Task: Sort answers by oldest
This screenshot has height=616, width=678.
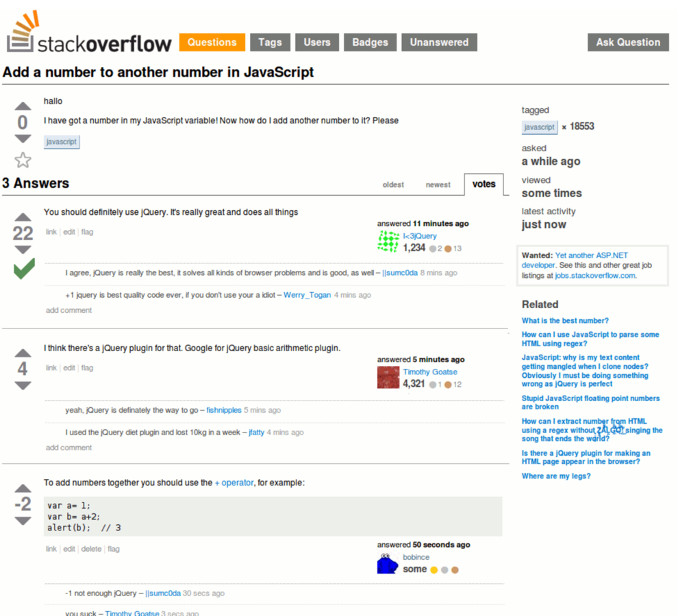Action: [393, 185]
